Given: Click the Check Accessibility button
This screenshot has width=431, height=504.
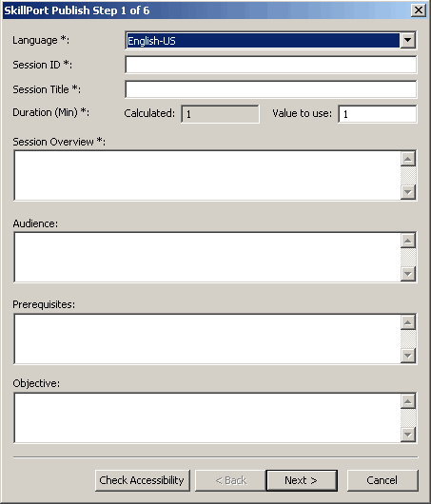Looking at the screenshot, I should (143, 480).
